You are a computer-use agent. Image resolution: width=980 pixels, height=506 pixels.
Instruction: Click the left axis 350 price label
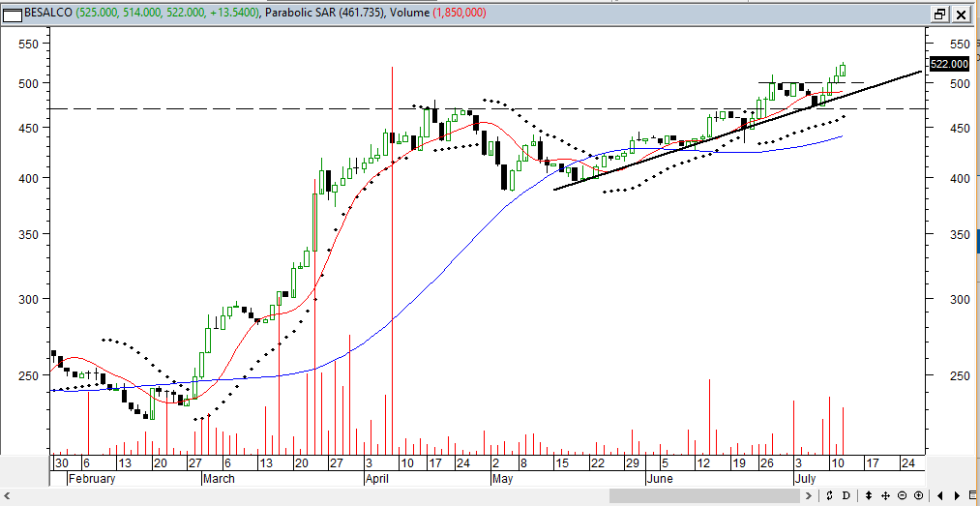pyautogui.click(x=30, y=234)
